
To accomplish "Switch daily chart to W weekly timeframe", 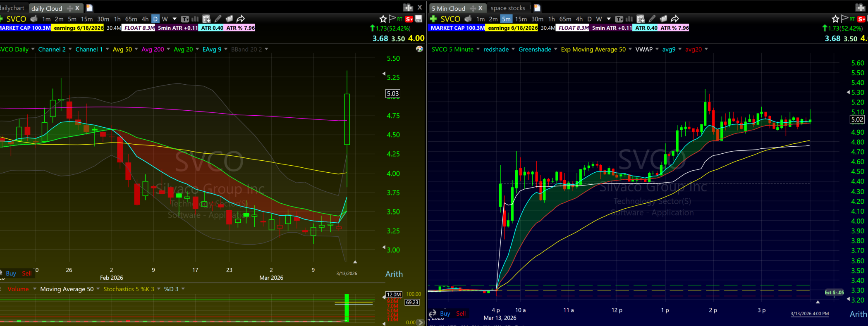I will click(165, 19).
